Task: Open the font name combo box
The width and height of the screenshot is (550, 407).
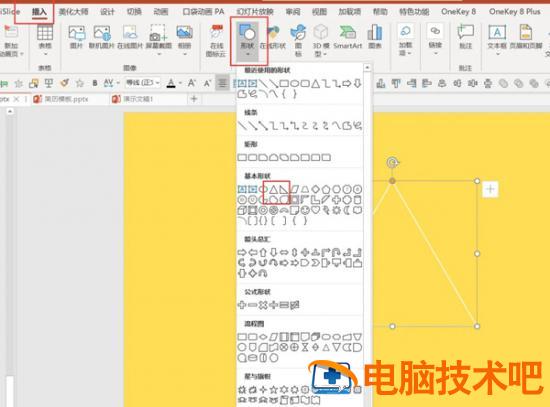Action: tap(142, 83)
